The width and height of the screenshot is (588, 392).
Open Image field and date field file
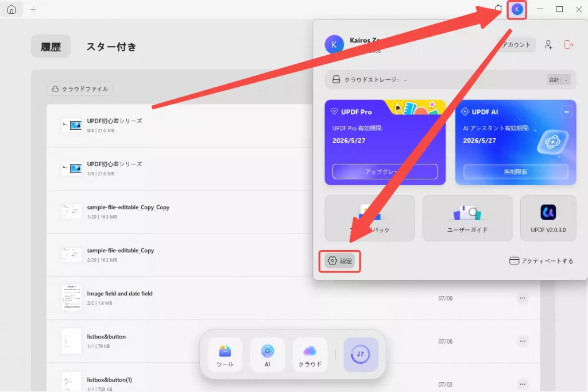coord(293,298)
